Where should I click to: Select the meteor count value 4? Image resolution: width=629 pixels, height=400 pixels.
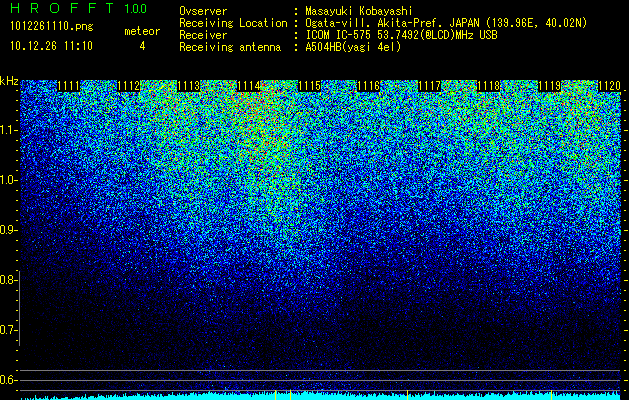(x=142, y=46)
